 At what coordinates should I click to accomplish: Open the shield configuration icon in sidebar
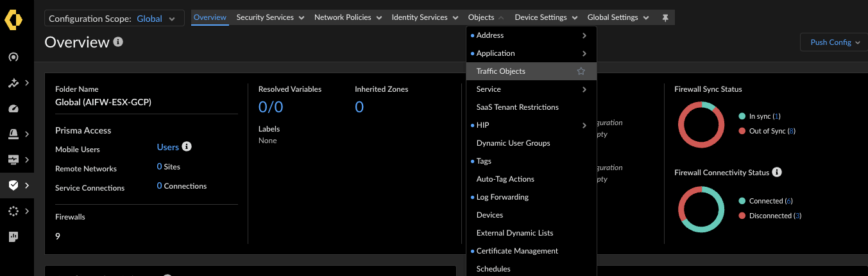(x=13, y=185)
